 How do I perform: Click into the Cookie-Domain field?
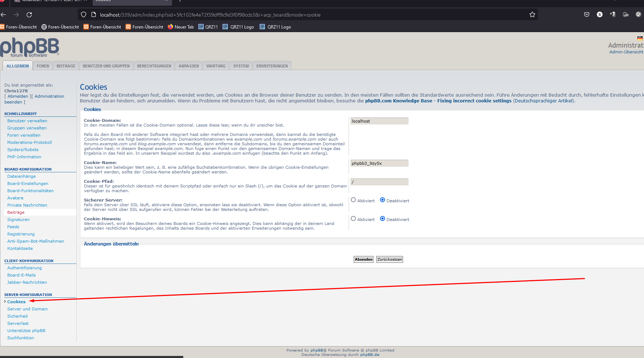pos(379,121)
